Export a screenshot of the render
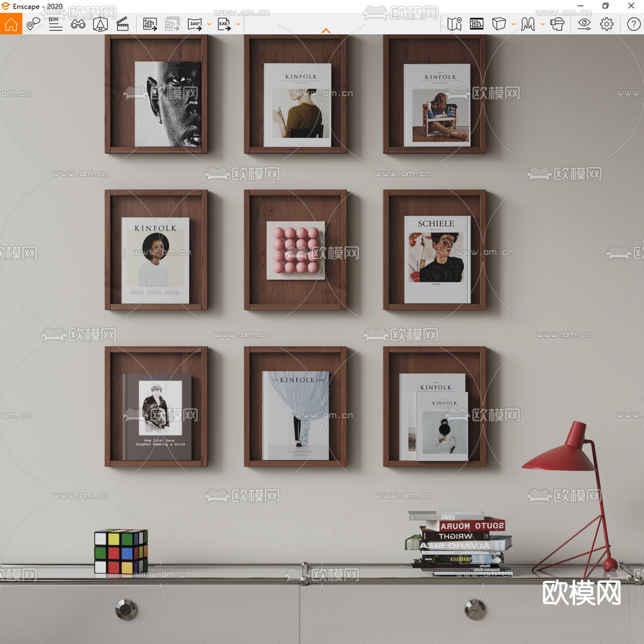The image size is (644, 644). click(x=150, y=24)
